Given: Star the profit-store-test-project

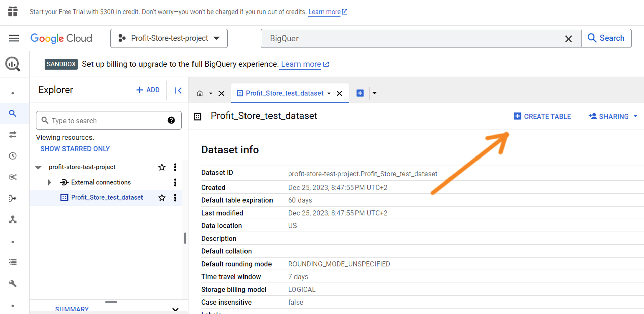Looking at the screenshot, I should click(162, 167).
